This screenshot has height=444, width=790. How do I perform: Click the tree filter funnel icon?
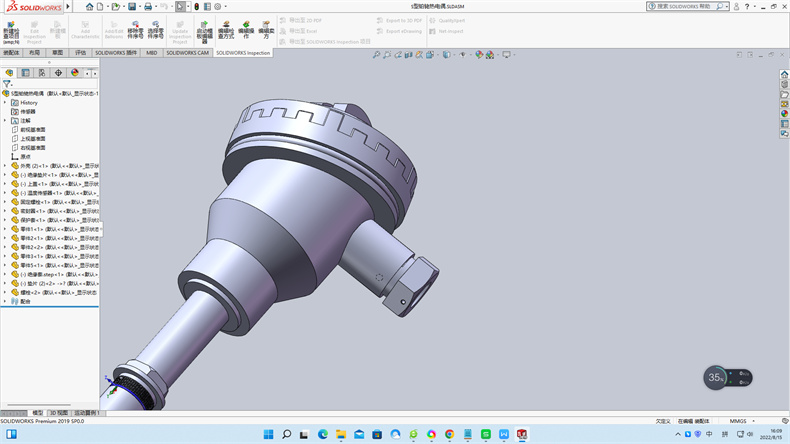[7, 85]
